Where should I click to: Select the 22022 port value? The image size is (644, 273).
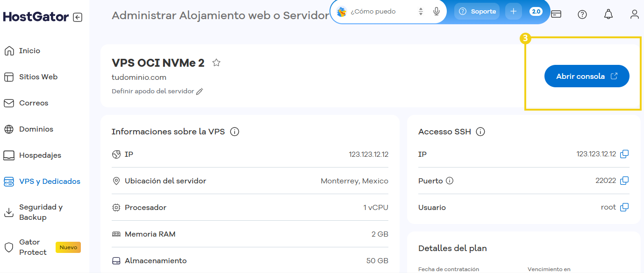click(x=606, y=181)
